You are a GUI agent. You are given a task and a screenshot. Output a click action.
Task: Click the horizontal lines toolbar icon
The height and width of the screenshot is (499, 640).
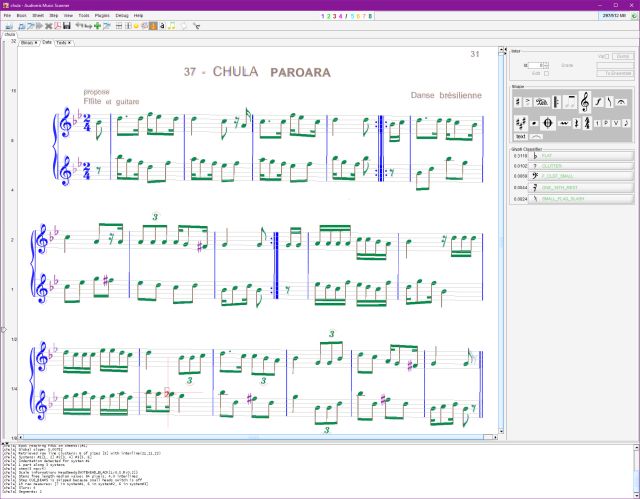(x=119, y=26)
